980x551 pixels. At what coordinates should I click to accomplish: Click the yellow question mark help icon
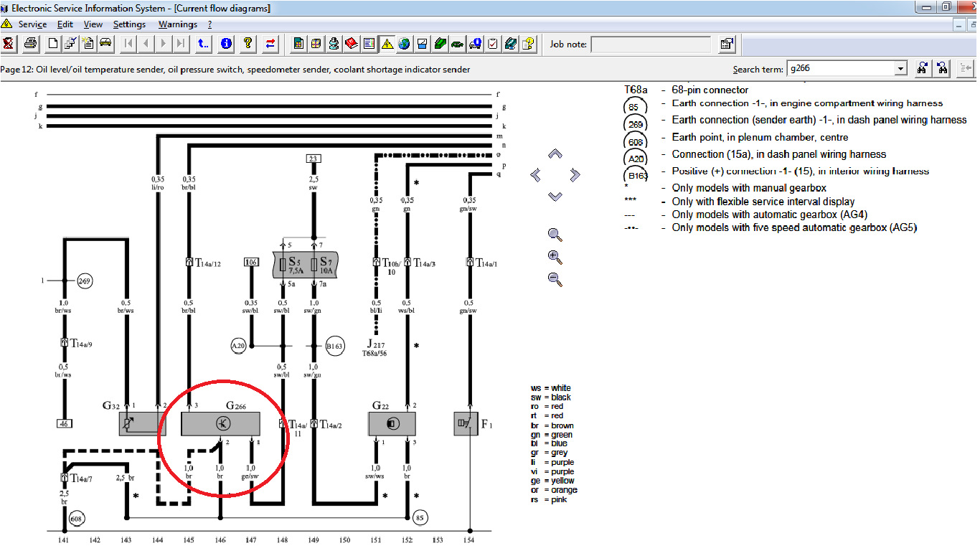248,44
